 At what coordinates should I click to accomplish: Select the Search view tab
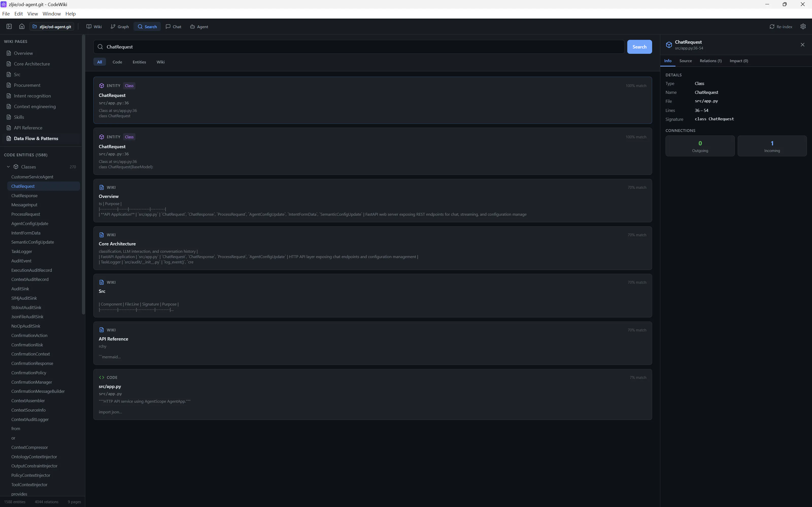147,26
